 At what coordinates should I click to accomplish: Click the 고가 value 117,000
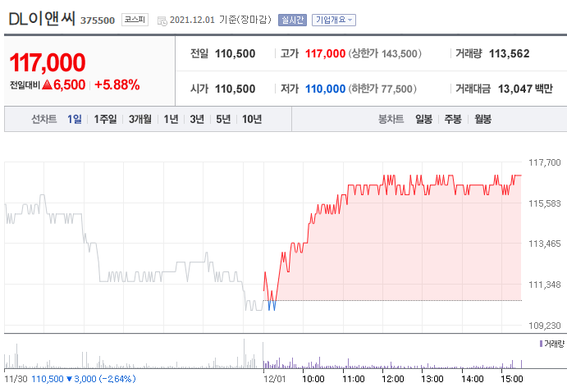325,54
